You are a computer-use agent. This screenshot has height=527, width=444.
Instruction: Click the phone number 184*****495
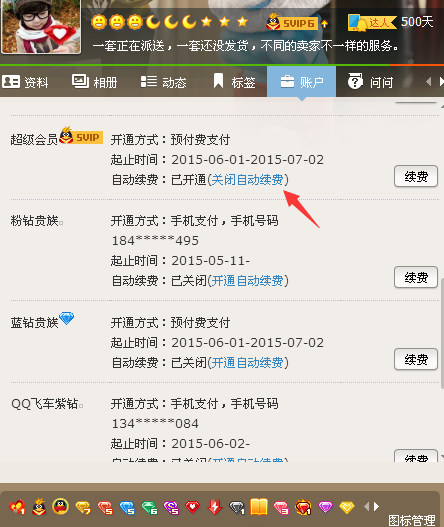(155, 241)
